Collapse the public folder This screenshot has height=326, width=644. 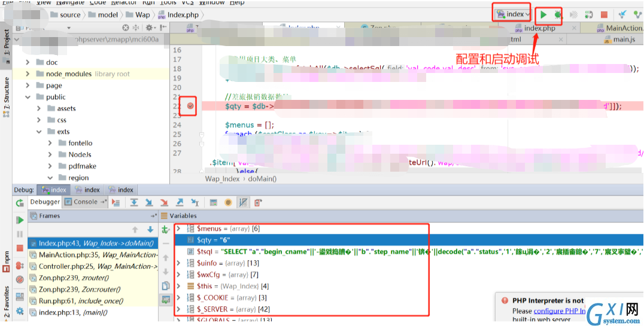[28, 98]
